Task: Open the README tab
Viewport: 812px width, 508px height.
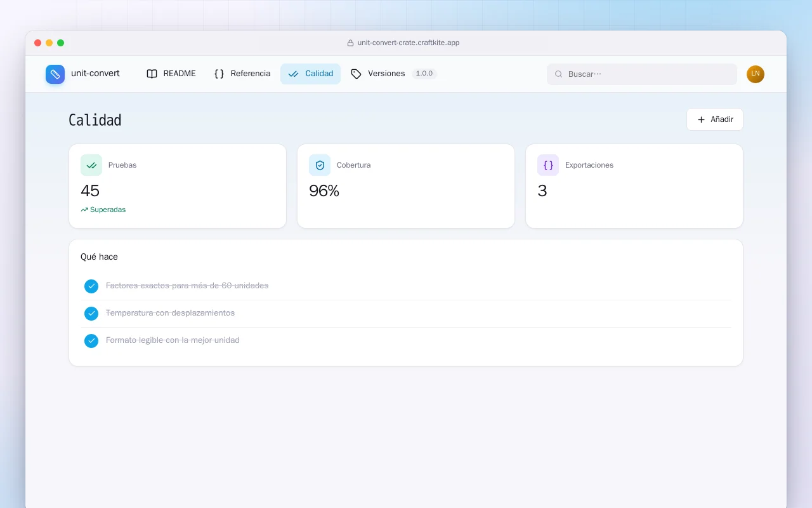Action: pos(171,74)
